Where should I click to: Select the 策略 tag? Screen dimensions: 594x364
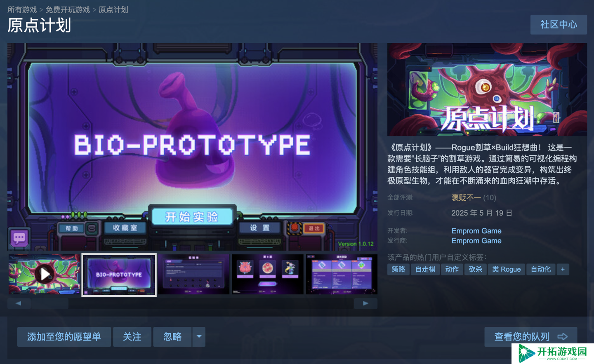click(x=398, y=269)
